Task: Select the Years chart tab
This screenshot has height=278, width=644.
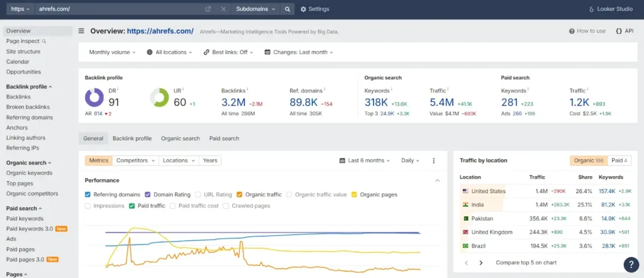Action: pos(210,160)
